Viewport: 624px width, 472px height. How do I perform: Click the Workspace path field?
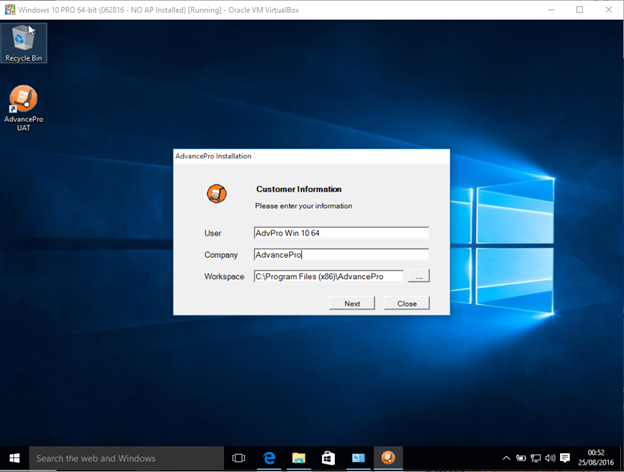pyautogui.click(x=328, y=276)
